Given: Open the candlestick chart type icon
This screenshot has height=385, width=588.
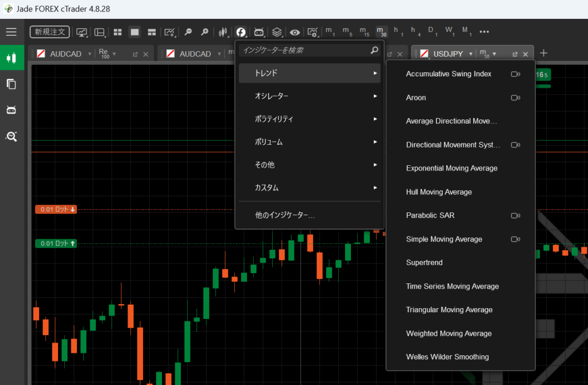Looking at the screenshot, I should coord(223,32).
